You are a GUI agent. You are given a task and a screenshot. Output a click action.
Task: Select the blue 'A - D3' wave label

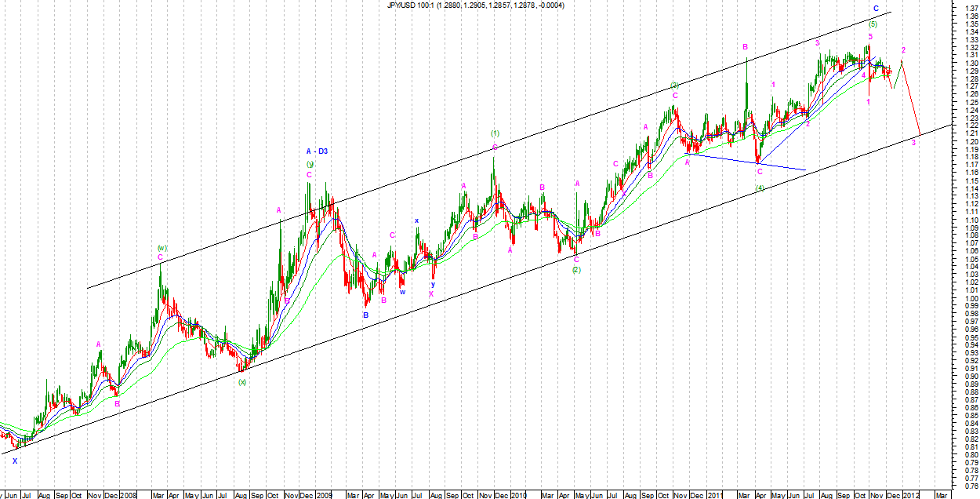point(317,151)
